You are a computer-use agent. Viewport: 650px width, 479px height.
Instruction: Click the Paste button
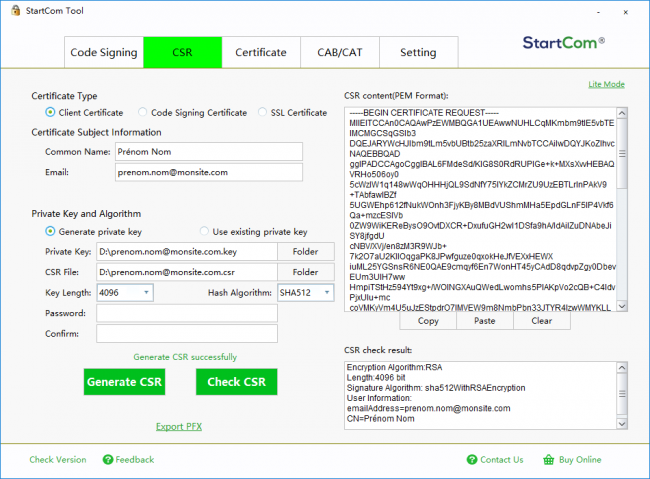pos(485,321)
